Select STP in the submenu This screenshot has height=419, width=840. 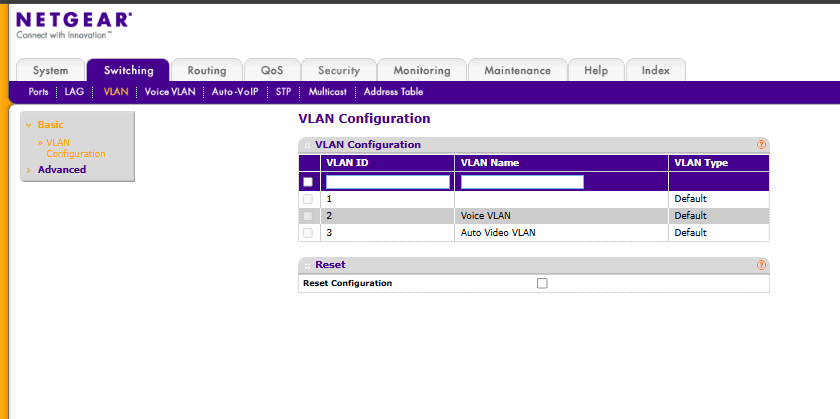click(x=283, y=92)
